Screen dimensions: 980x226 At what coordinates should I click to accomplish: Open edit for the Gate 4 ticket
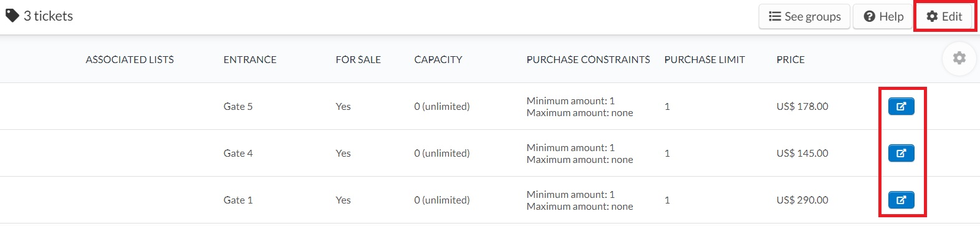[x=901, y=153]
